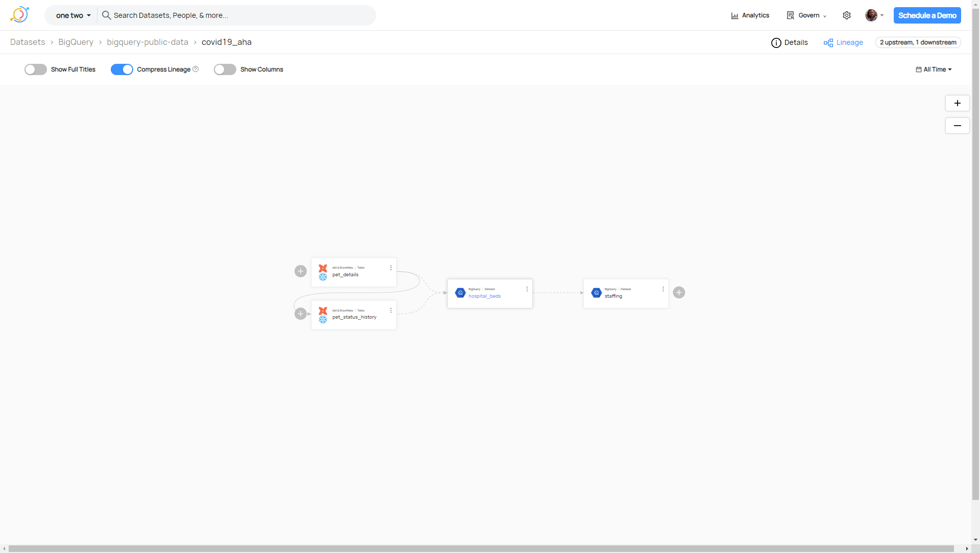Image resolution: width=980 pixels, height=553 pixels.
Task: Click the Compress Lineage help icon
Action: [x=195, y=69]
